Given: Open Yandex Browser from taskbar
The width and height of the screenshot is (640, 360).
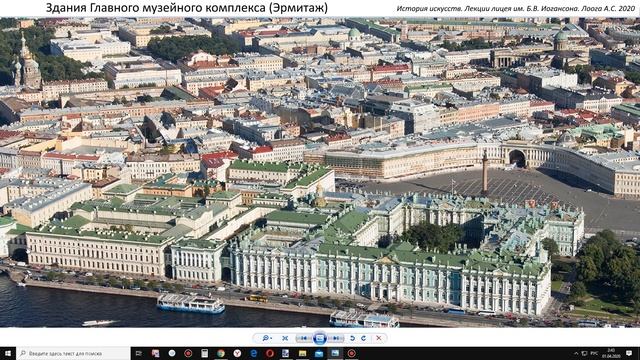Looking at the screenshot, I should [237, 353].
